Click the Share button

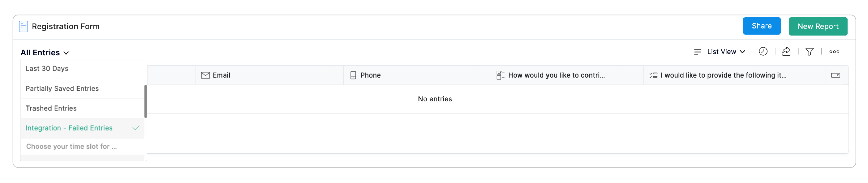(x=762, y=26)
